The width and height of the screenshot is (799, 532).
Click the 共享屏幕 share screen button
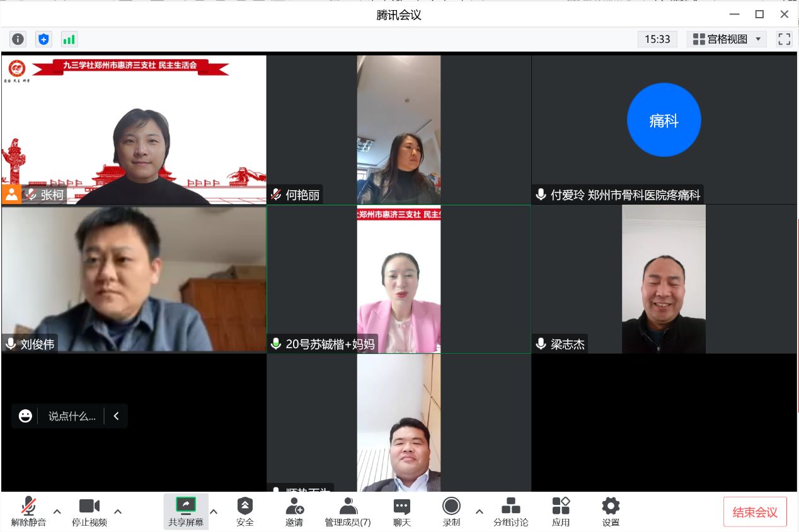click(x=186, y=511)
